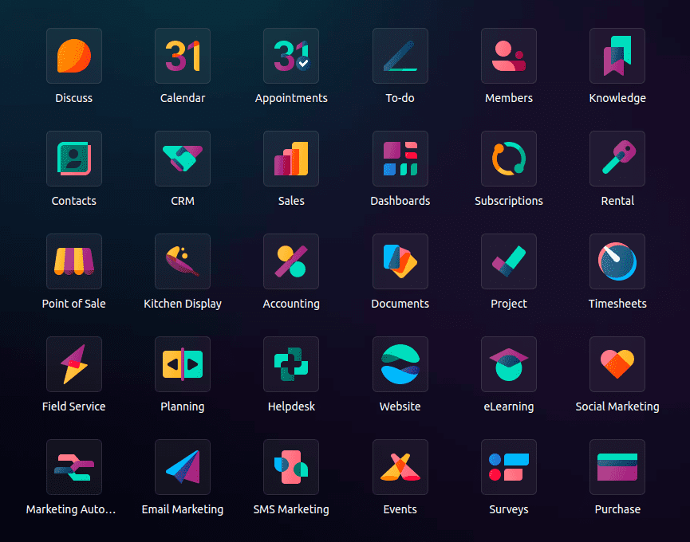
Task: Open the Subscriptions app
Action: [x=509, y=159]
